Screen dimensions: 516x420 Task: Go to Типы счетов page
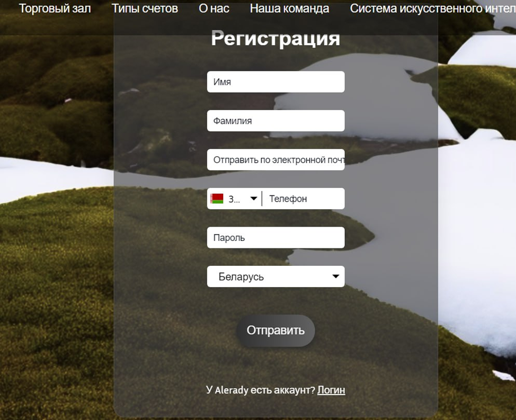145,8
